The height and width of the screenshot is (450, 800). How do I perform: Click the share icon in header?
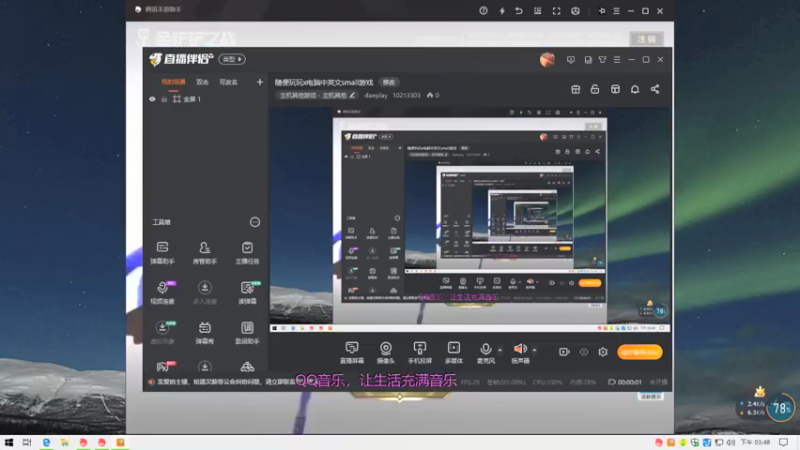click(x=655, y=89)
